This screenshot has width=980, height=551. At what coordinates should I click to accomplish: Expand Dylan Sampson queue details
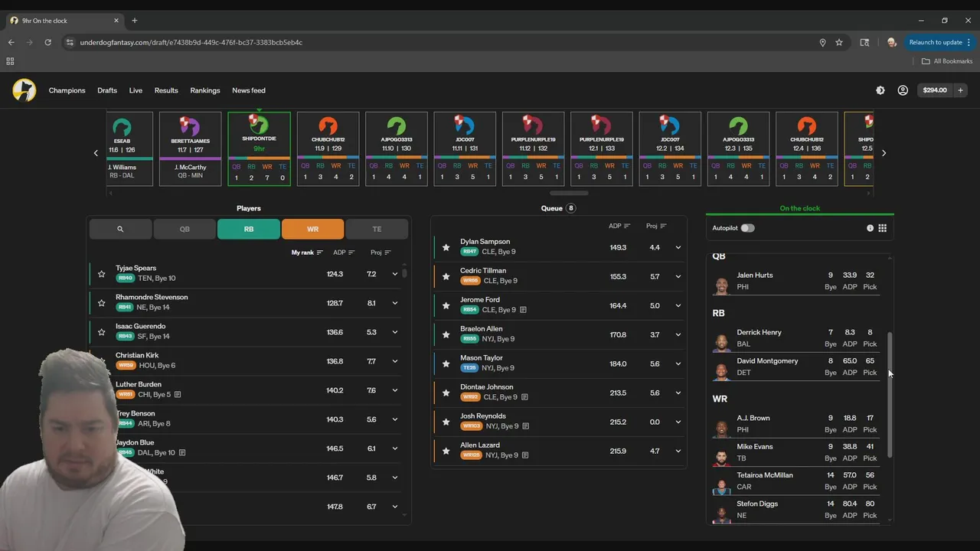[678, 248]
